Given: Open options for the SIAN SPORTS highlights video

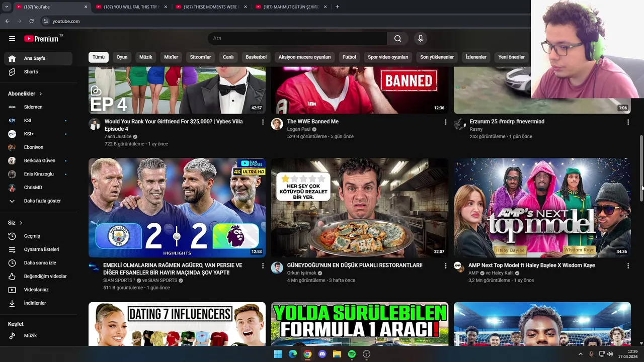Looking at the screenshot, I should pos(263,266).
